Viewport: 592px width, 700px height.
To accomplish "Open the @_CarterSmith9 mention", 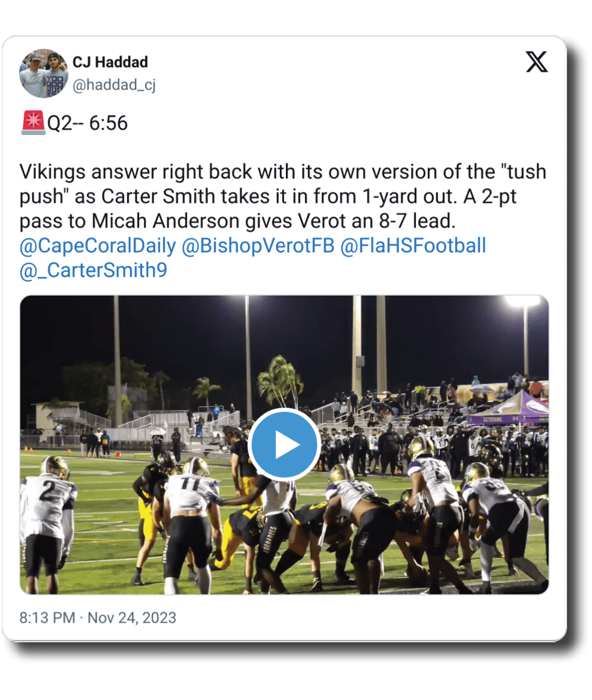I will (93, 271).
